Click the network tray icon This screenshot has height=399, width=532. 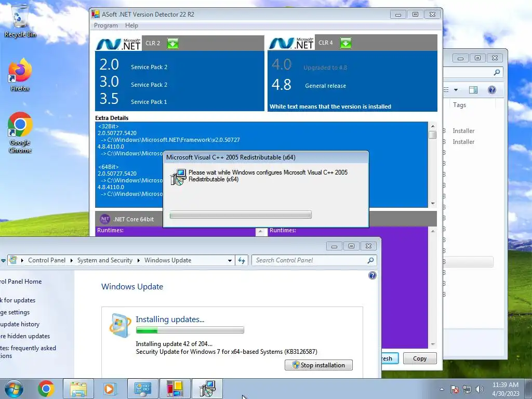(x=467, y=389)
